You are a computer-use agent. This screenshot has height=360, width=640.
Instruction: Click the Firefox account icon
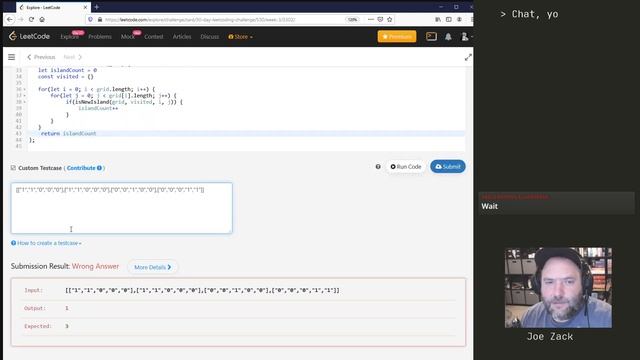(x=460, y=19)
